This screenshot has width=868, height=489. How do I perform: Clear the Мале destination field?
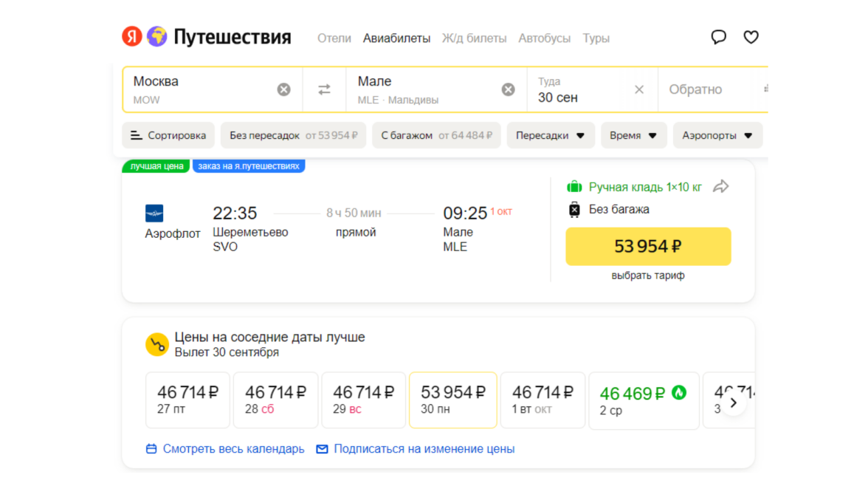[508, 89]
